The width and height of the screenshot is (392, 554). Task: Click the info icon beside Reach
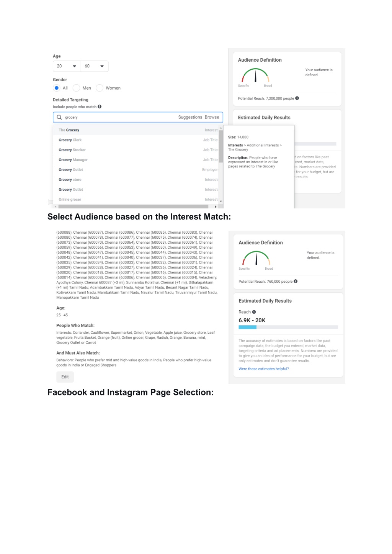pyautogui.click(x=254, y=312)
